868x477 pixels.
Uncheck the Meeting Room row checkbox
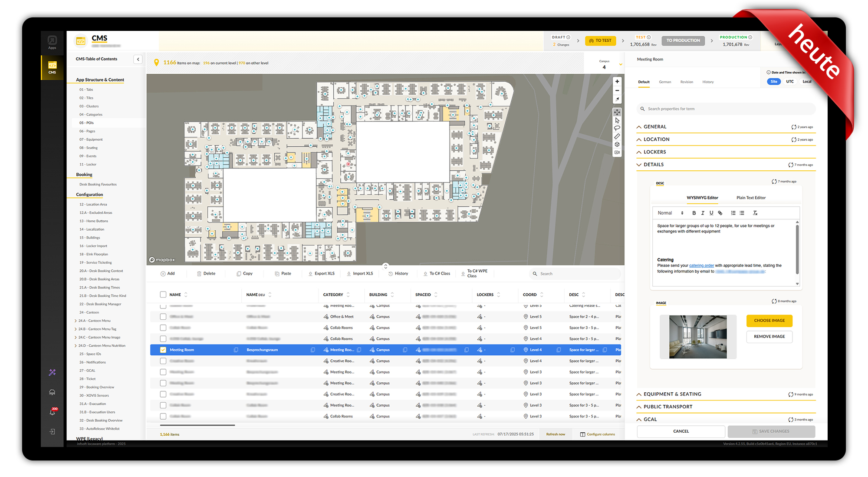pos(163,350)
